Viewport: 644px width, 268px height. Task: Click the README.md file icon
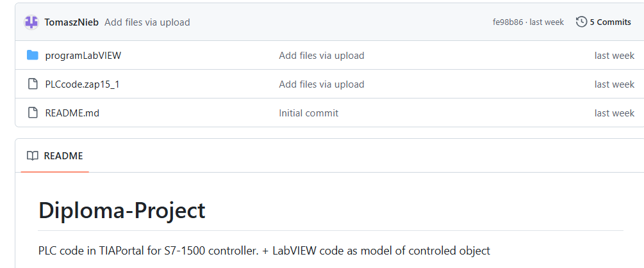[x=33, y=113]
